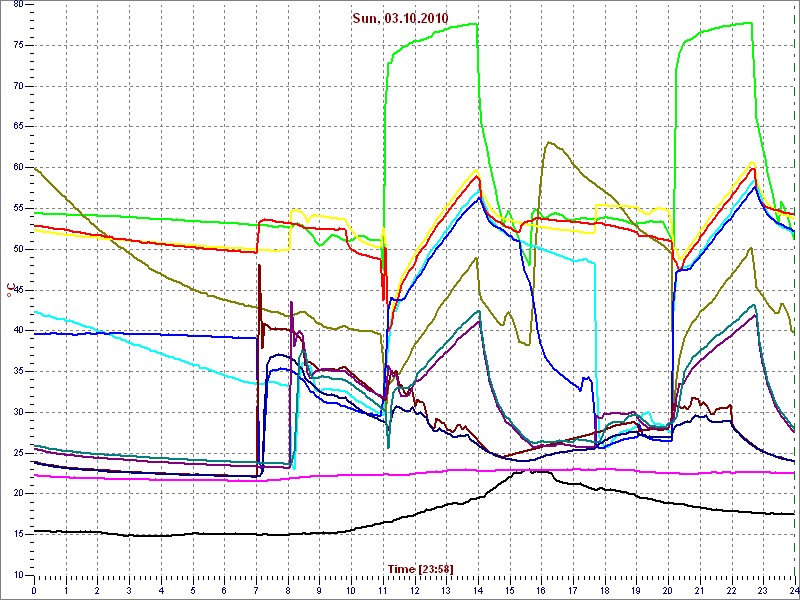Click the Time [23:58] axis caption
Viewport: 800px width, 600px height.
click(x=420, y=568)
